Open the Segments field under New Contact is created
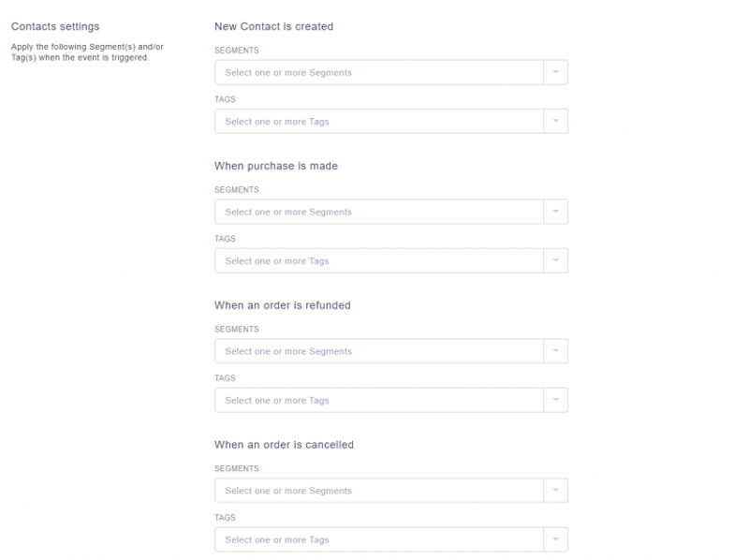Viewport: 749px width, 560px height. pyautogui.click(x=391, y=72)
